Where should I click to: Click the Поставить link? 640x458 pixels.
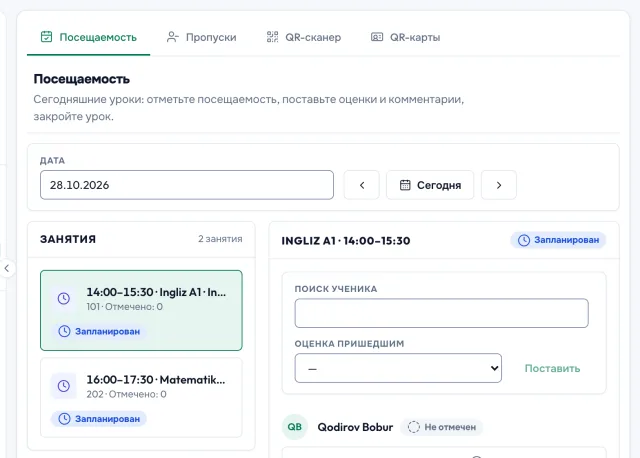coord(552,368)
